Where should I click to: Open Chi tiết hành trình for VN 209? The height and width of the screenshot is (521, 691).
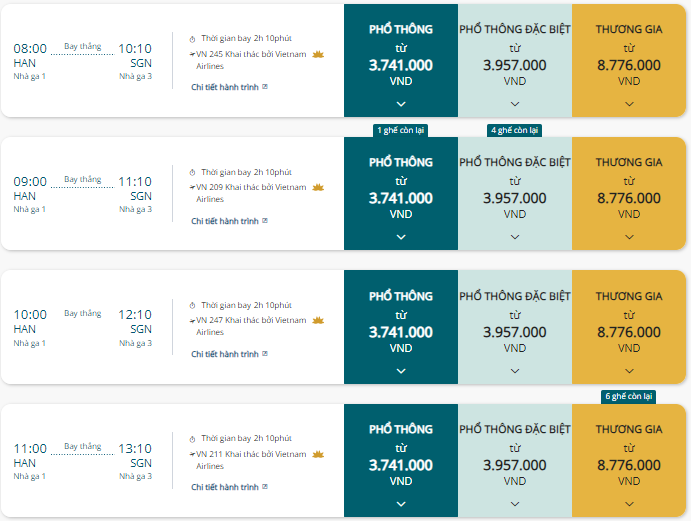point(225,221)
